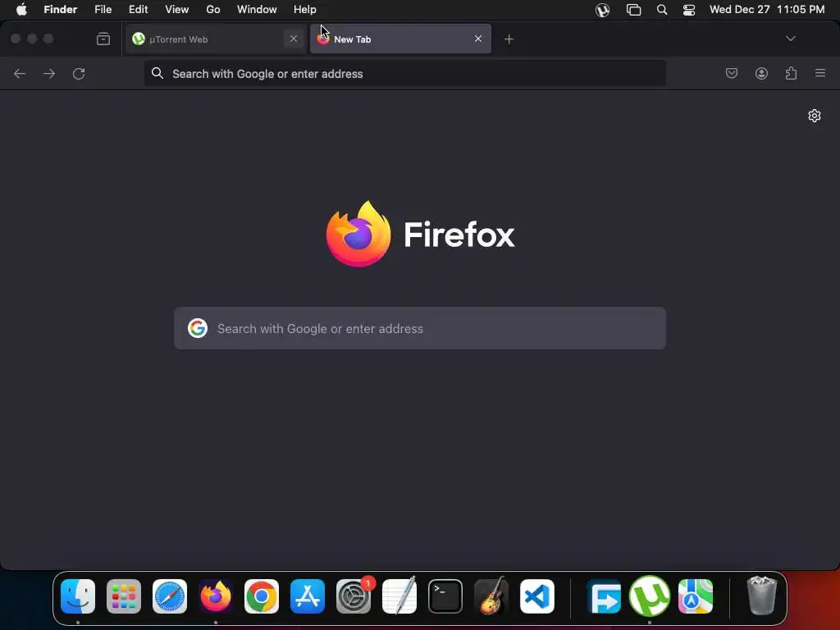Viewport: 840px width, 630px height.
Task: Open the View menu
Action: click(x=177, y=10)
